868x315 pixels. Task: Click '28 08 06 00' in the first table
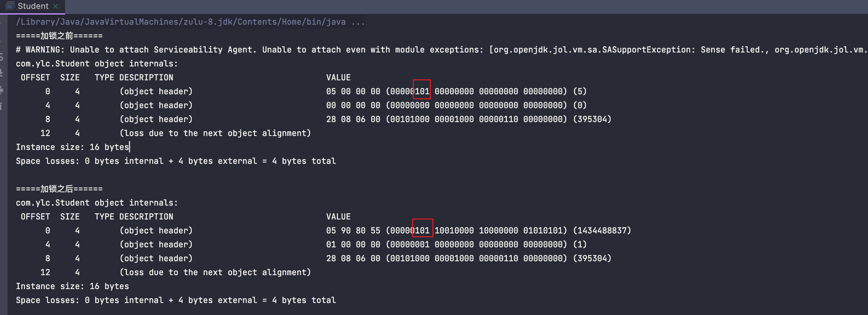353,119
